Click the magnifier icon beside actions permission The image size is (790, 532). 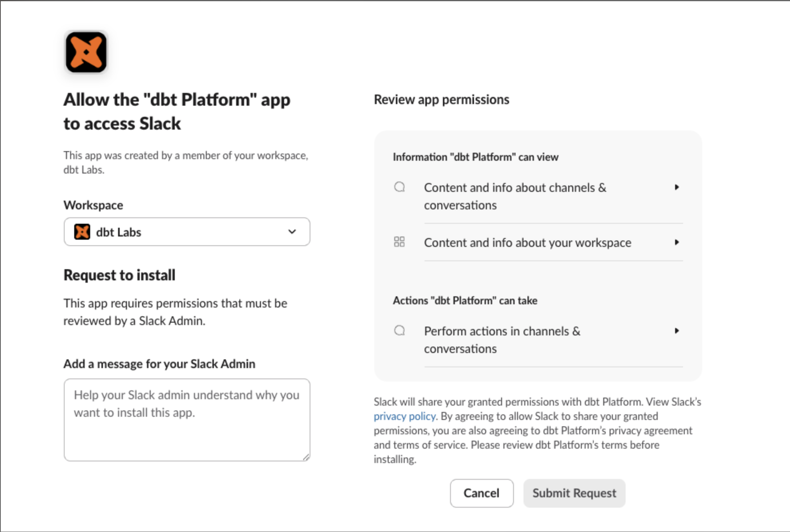tap(400, 331)
